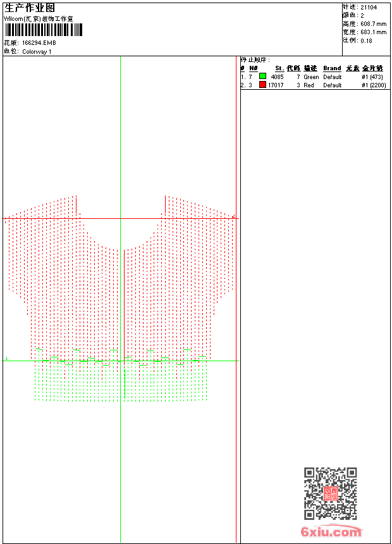Viewport: 392px width, 544px height.
Task: Click the QR code image
Action: 331,493
